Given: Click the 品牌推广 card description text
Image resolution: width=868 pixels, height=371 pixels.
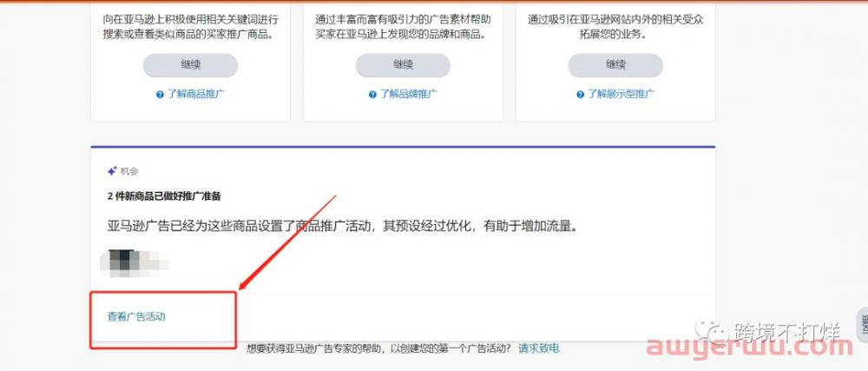Looking at the screenshot, I should coord(403,27).
